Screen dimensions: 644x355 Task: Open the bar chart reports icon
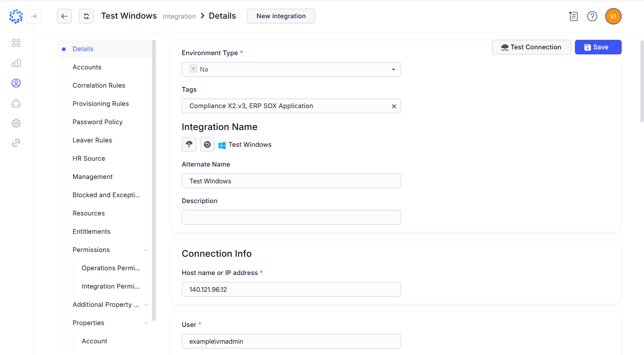pos(16,63)
